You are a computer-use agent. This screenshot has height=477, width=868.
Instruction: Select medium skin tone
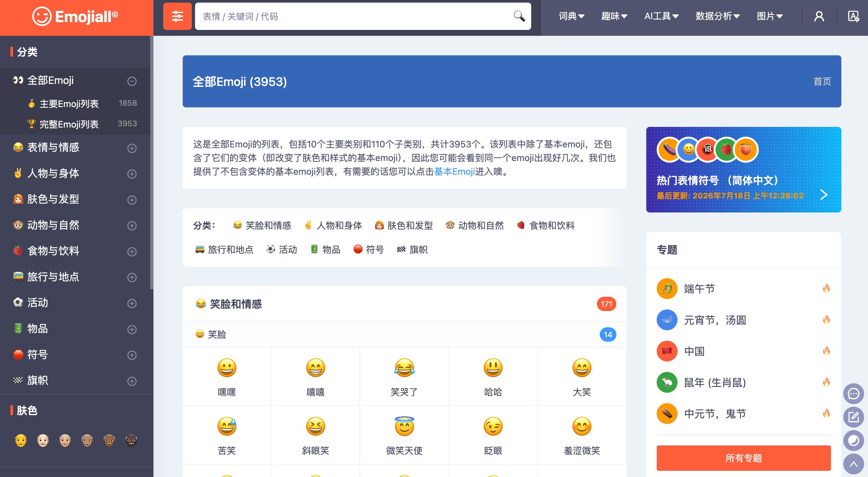coord(87,440)
